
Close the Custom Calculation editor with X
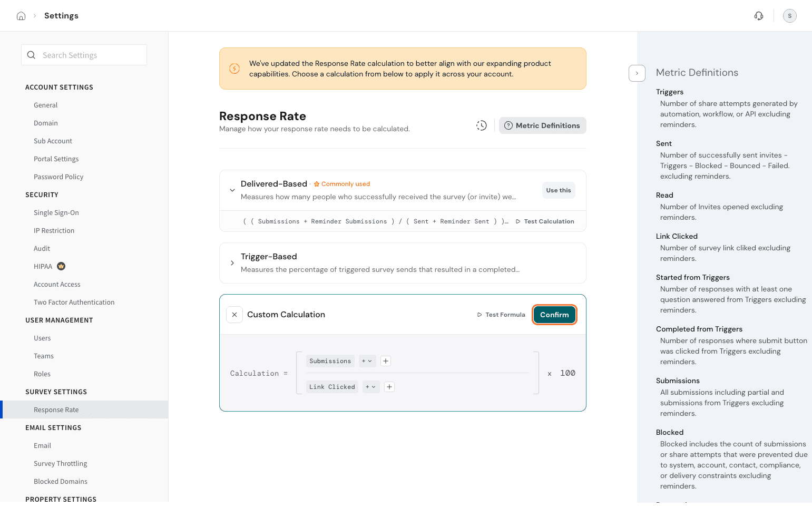pyautogui.click(x=234, y=315)
